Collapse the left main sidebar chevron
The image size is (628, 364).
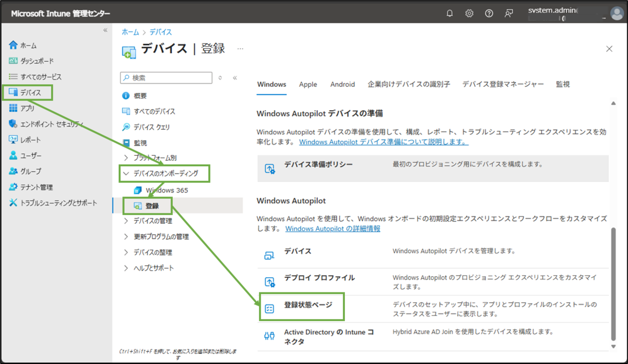[105, 30]
